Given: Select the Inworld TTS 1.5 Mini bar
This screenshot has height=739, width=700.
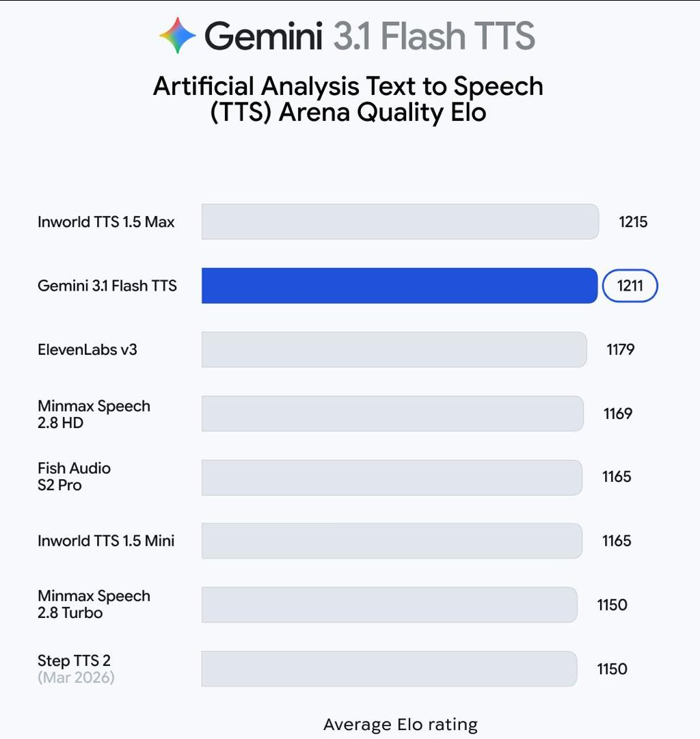Looking at the screenshot, I should (392, 541).
